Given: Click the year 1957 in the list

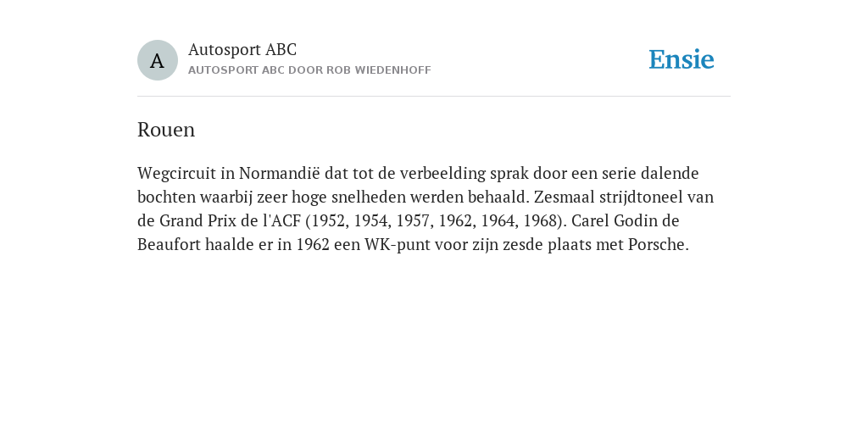Looking at the screenshot, I should 413,221.
